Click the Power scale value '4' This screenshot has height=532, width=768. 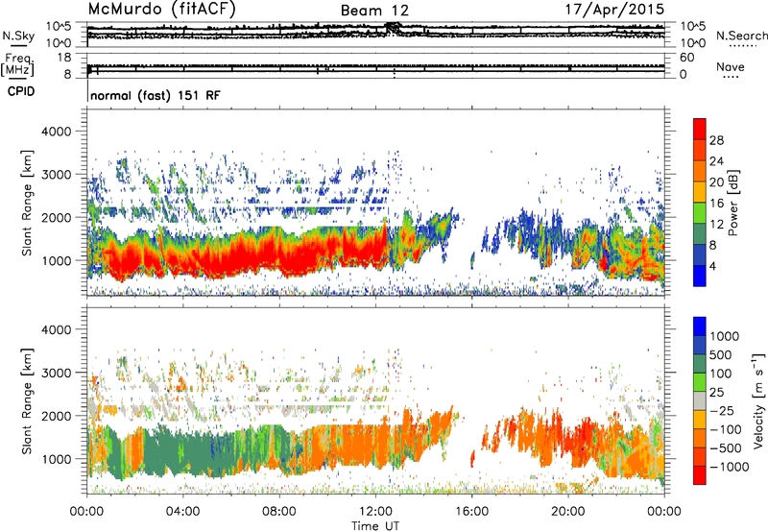712,266
